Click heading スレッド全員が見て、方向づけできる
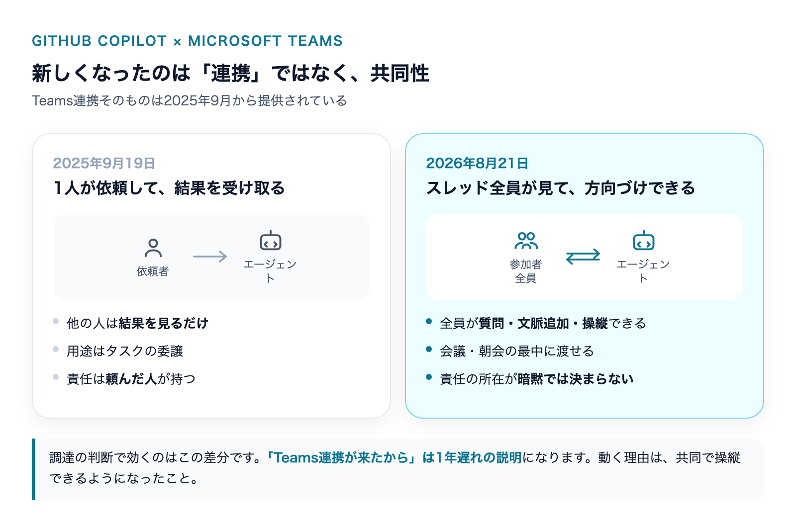 [561, 188]
